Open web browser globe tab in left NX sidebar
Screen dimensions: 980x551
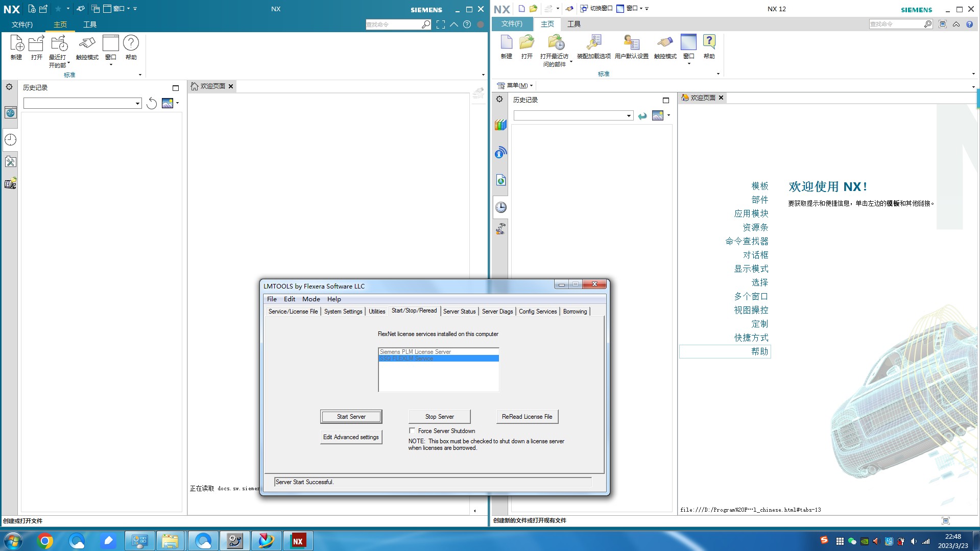tap(10, 113)
